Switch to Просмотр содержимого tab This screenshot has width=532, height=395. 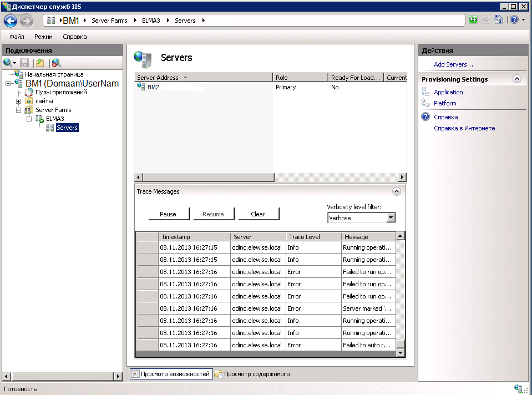252,374
